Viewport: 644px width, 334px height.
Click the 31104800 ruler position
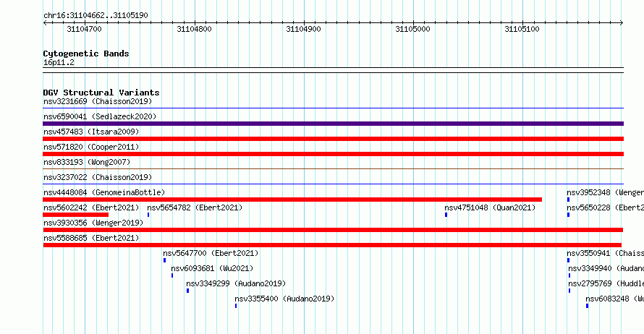coord(194,29)
